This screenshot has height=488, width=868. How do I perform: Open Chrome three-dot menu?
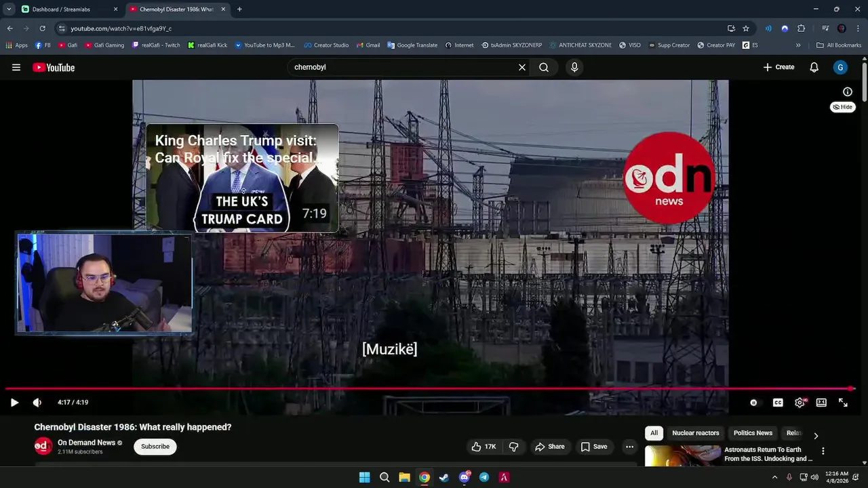coord(858,28)
